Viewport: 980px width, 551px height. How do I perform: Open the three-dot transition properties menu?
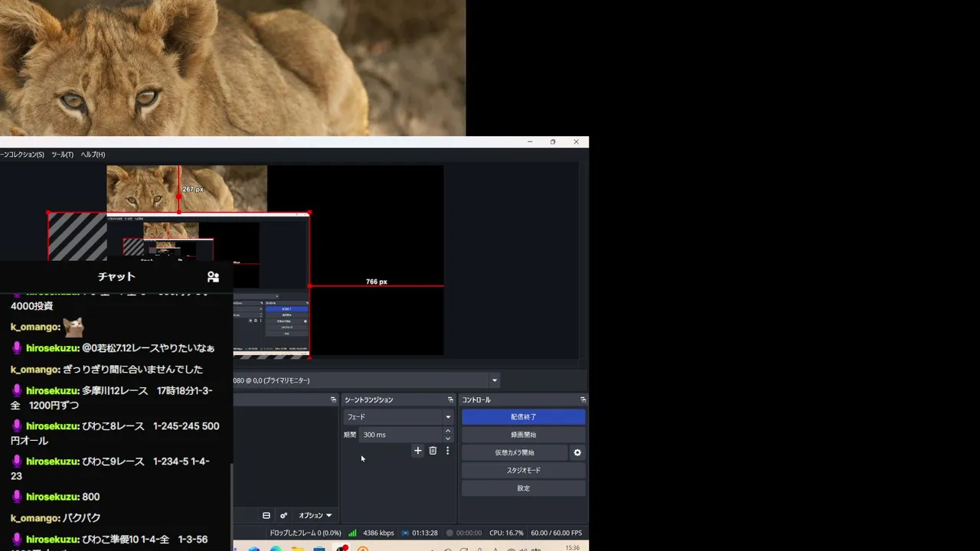click(448, 451)
